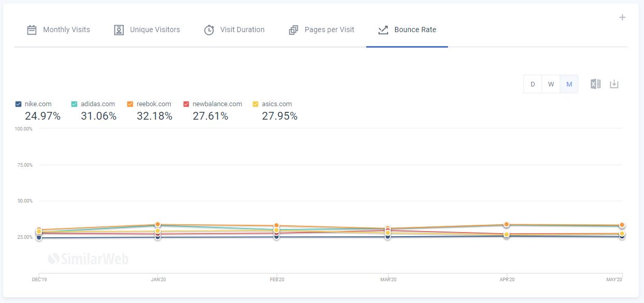Click the MAR'20 axis label

388,280
